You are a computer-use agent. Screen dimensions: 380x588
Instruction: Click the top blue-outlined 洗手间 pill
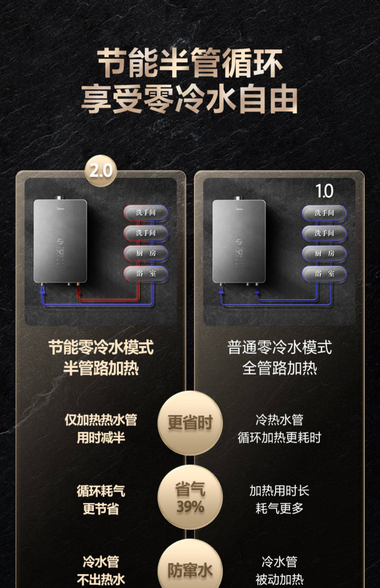pos(324,213)
